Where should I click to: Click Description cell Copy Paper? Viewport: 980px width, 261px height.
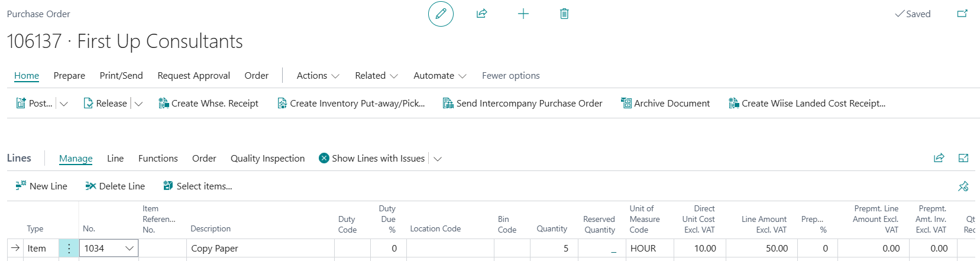pos(260,248)
